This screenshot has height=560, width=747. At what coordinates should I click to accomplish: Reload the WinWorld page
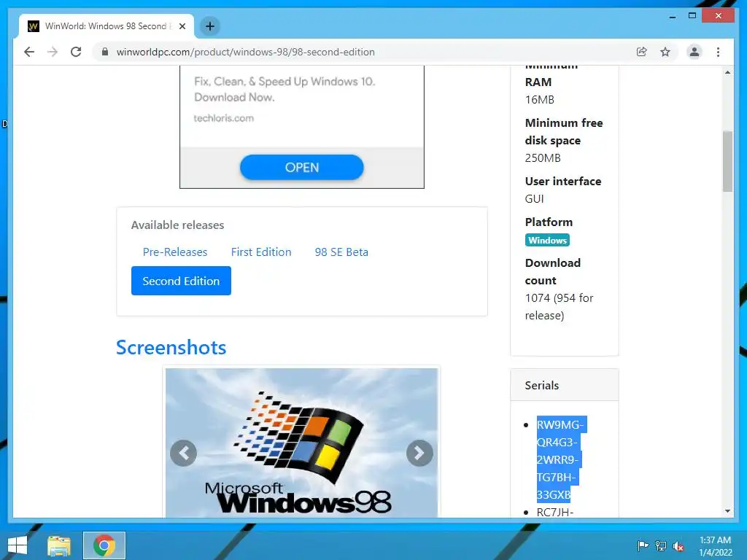pyautogui.click(x=76, y=52)
